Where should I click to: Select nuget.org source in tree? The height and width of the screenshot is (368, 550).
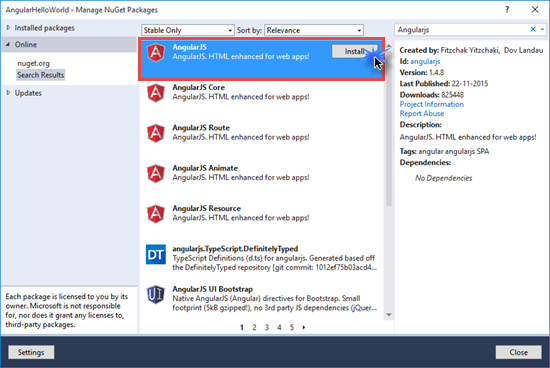click(x=34, y=63)
